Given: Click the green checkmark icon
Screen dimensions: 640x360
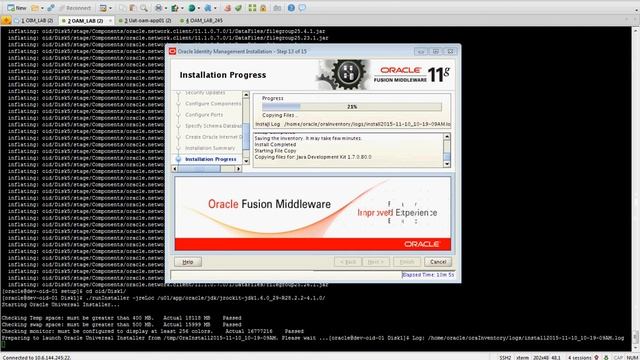Looking at the screenshot, I should 238,8.
